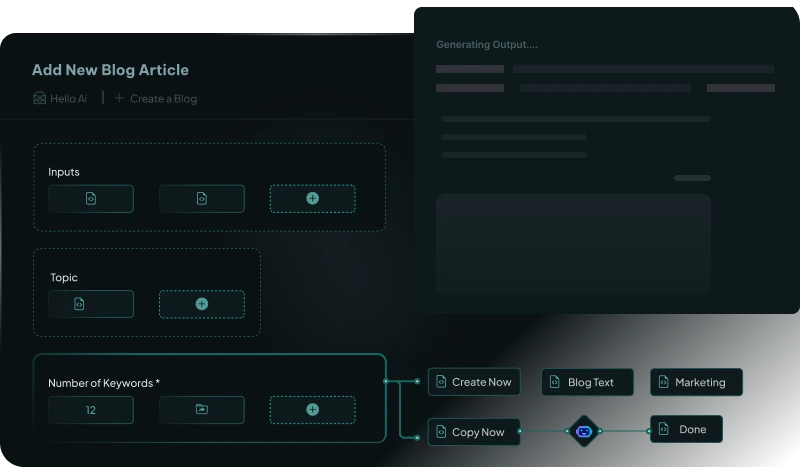
Task: Open the folder icon under Number of Keywords
Action: [x=201, y=409]
